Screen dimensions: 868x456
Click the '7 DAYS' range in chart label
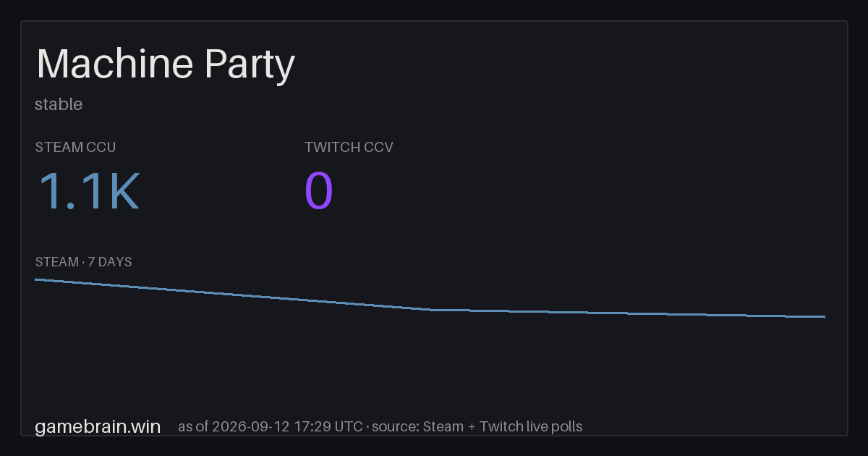[x=110, y=262]
